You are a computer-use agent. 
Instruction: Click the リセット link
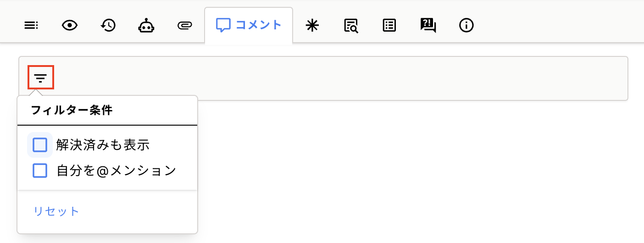point(56,211)
